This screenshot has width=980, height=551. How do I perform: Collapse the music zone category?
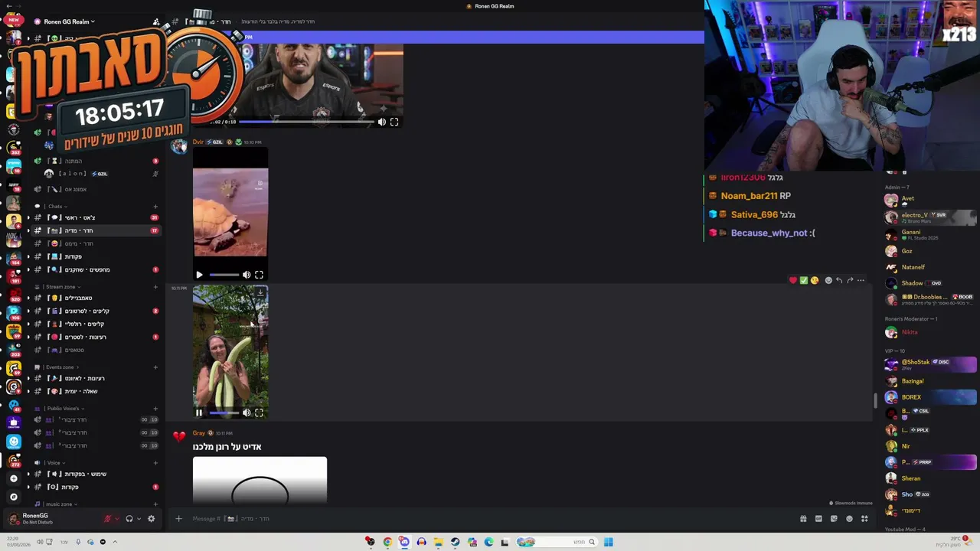pos(59,504)
